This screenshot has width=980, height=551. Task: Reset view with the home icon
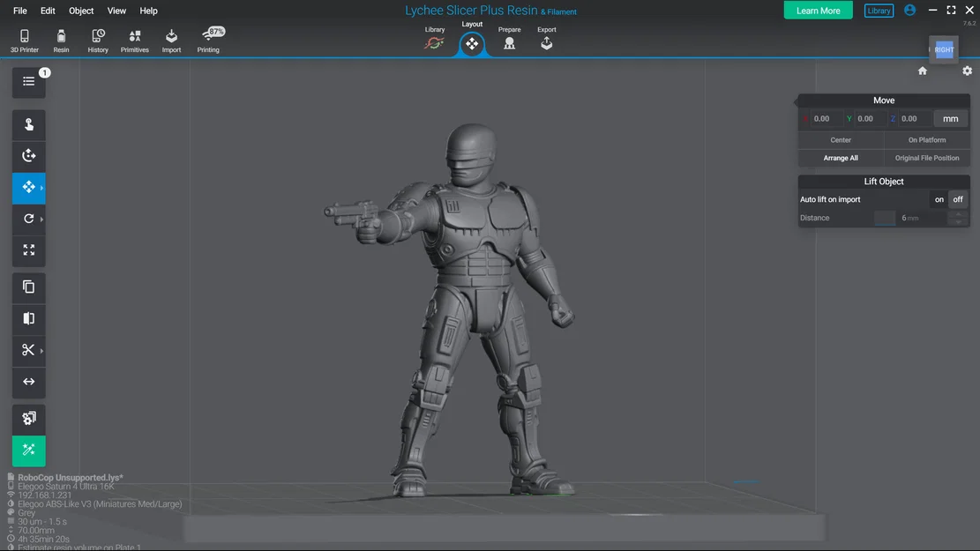923,71
